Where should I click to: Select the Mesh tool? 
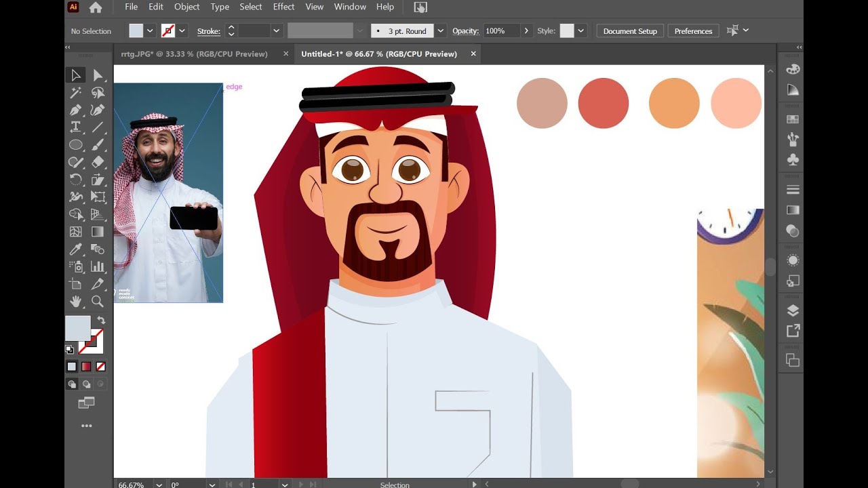76,232
